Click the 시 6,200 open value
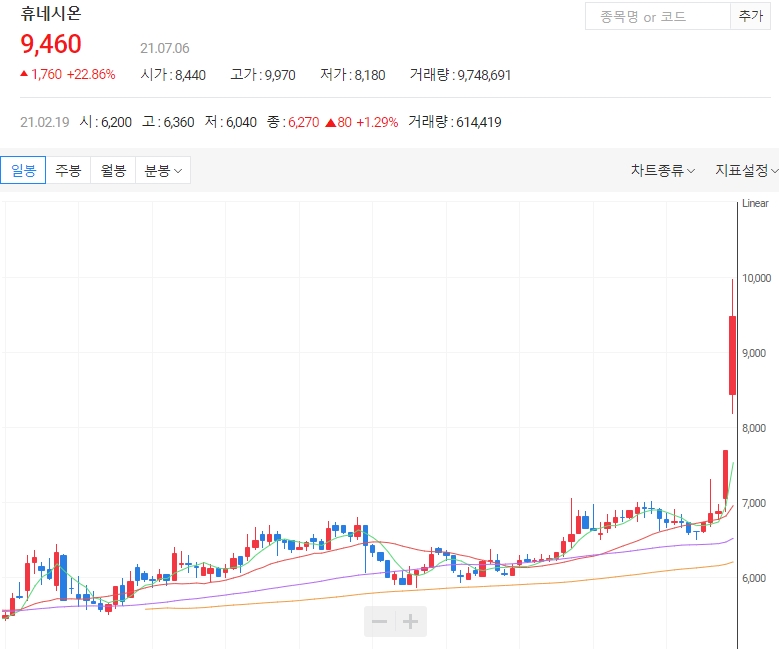Screen dimensions: 779x649 click(106, 122)
